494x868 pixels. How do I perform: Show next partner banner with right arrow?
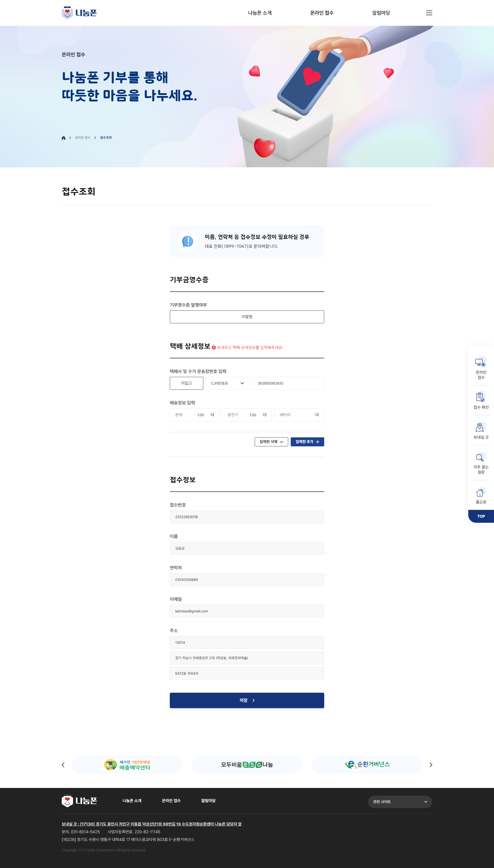tap(430, 765)
